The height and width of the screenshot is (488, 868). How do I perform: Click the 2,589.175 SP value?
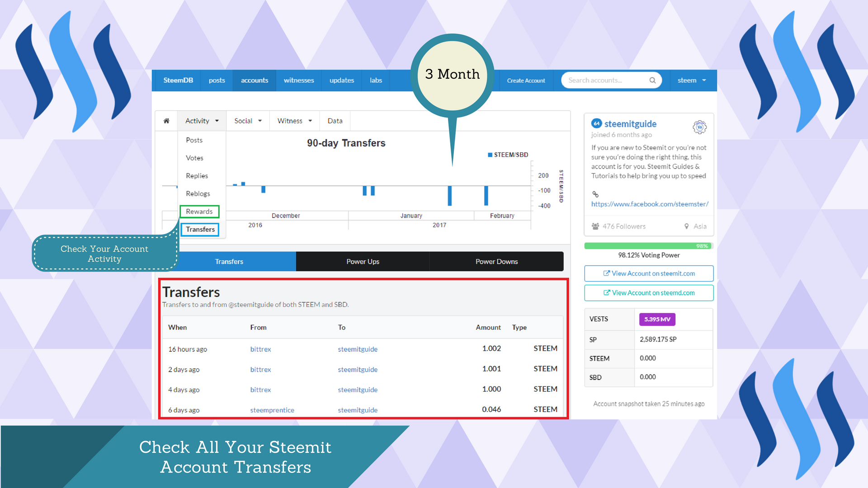point(658,339)
